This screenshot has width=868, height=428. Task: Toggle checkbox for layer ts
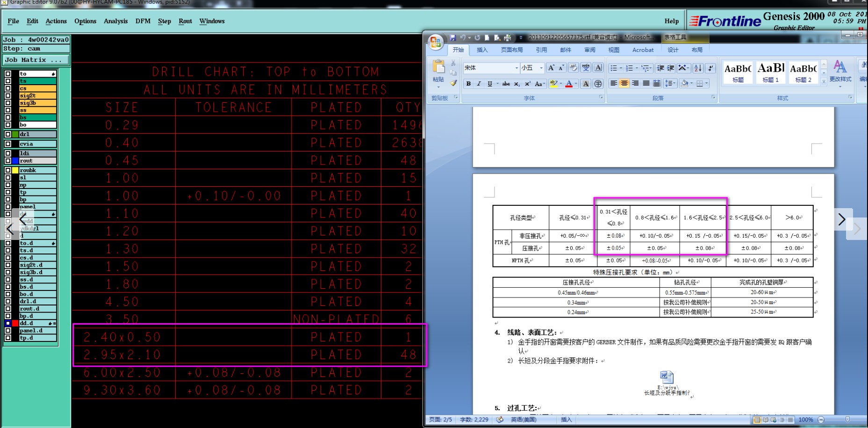(x=8, y=81)
